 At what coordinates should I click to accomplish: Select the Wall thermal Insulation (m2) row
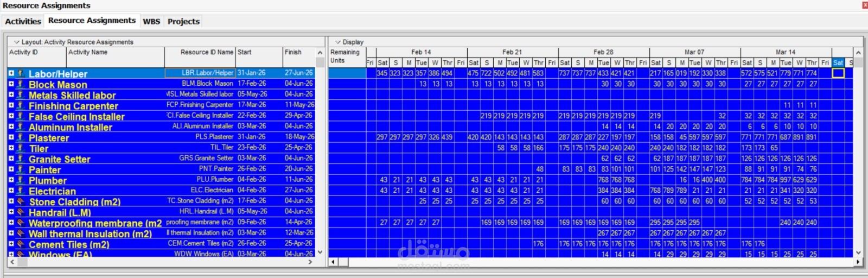tap(161, 233)
